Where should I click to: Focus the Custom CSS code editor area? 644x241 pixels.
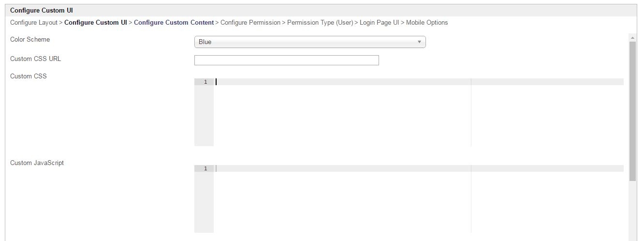(338, 111)
